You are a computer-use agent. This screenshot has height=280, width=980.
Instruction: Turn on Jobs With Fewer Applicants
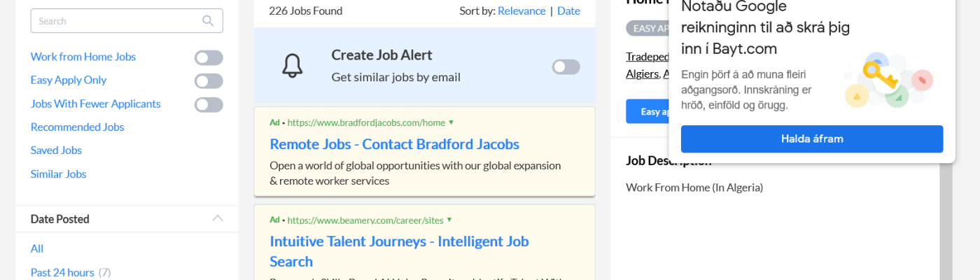tap(209, 104)
